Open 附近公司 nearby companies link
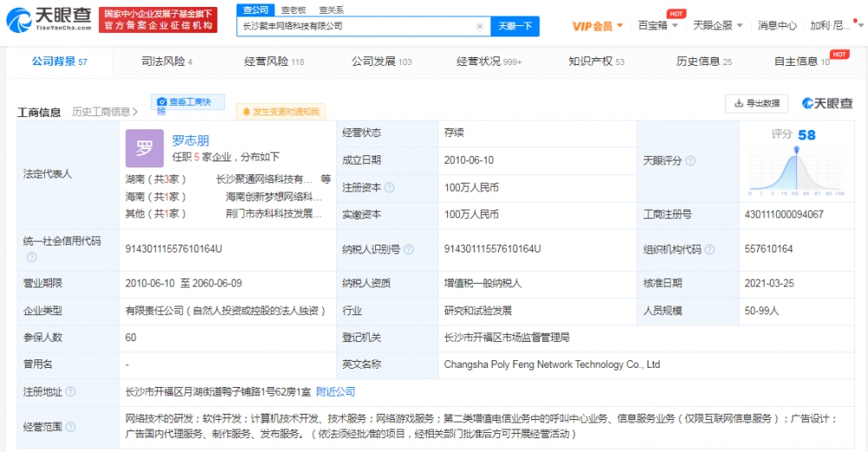The image size is (868, 452). pyautogui.click(x=335, y=392)
